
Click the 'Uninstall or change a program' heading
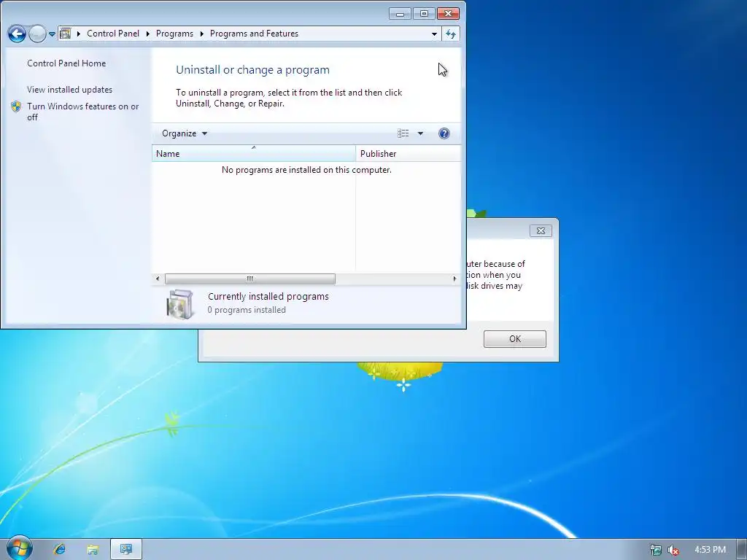[x=252, y=70]
